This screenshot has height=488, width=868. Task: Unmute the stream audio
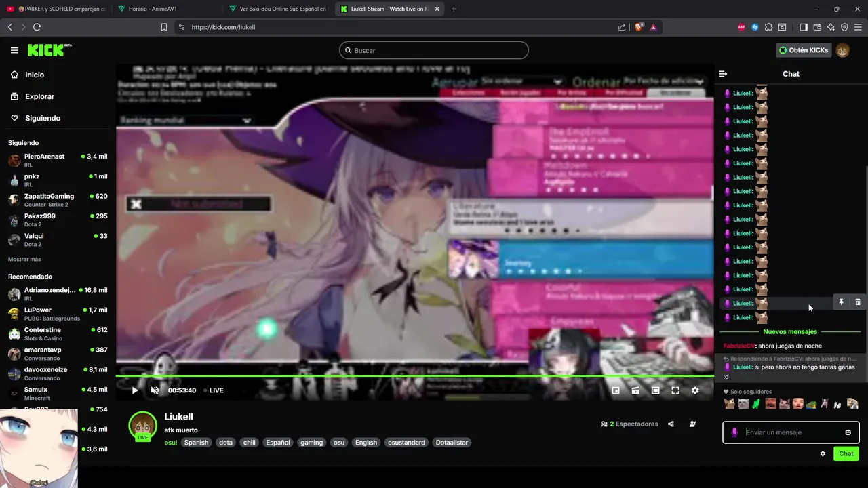click(155, 390)
